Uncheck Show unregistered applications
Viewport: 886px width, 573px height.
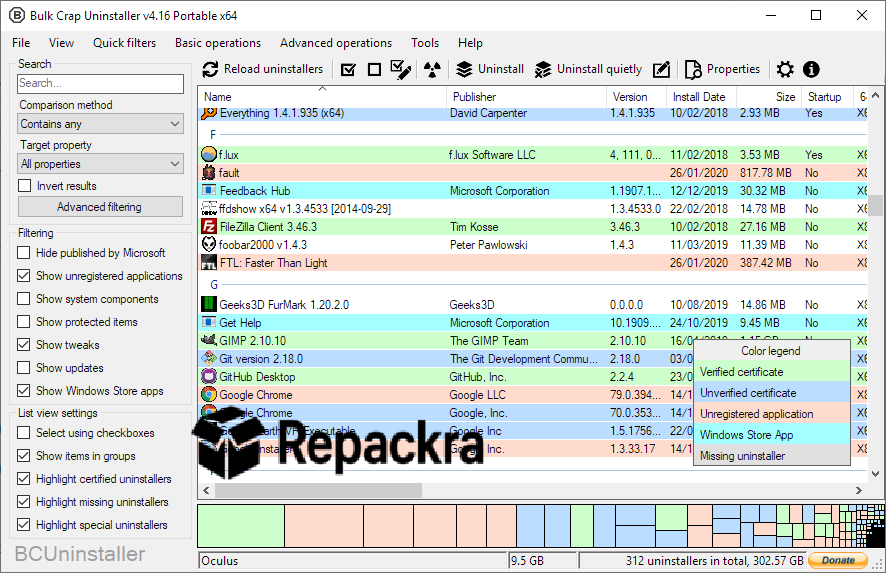(23, 276)
